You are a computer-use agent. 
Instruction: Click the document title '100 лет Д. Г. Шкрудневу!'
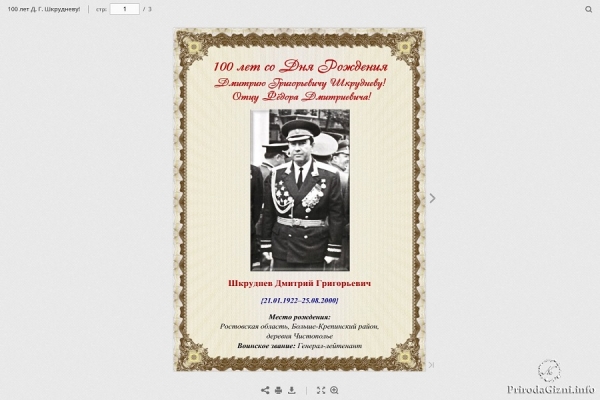point(44,9)
